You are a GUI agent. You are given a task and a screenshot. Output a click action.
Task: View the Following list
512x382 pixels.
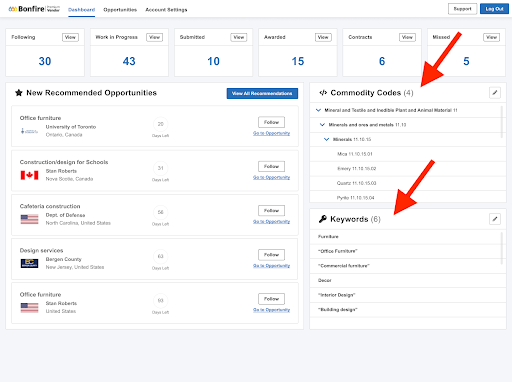coord(70,37)
